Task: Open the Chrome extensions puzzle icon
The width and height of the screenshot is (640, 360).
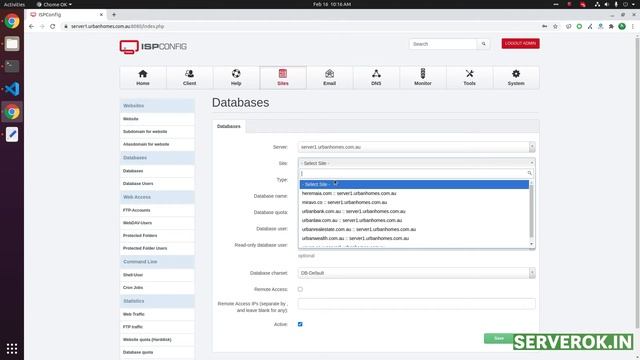Action: [x=611, y=26]
